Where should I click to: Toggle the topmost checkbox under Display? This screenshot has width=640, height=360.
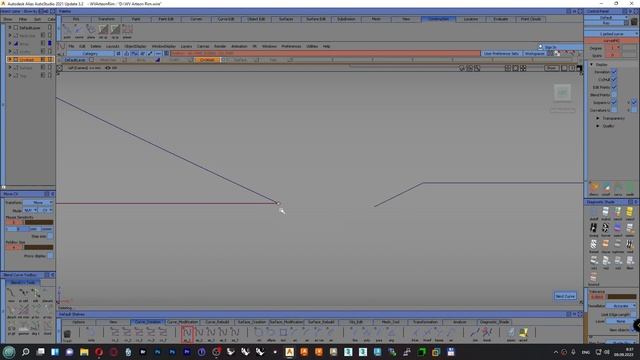point(613,72)
